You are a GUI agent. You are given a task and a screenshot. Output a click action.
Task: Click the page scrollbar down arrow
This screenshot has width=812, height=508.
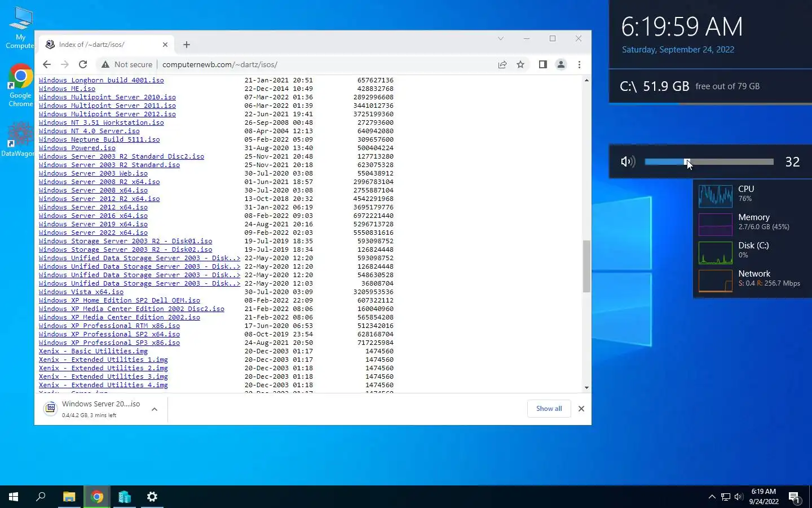pos(586,388)
